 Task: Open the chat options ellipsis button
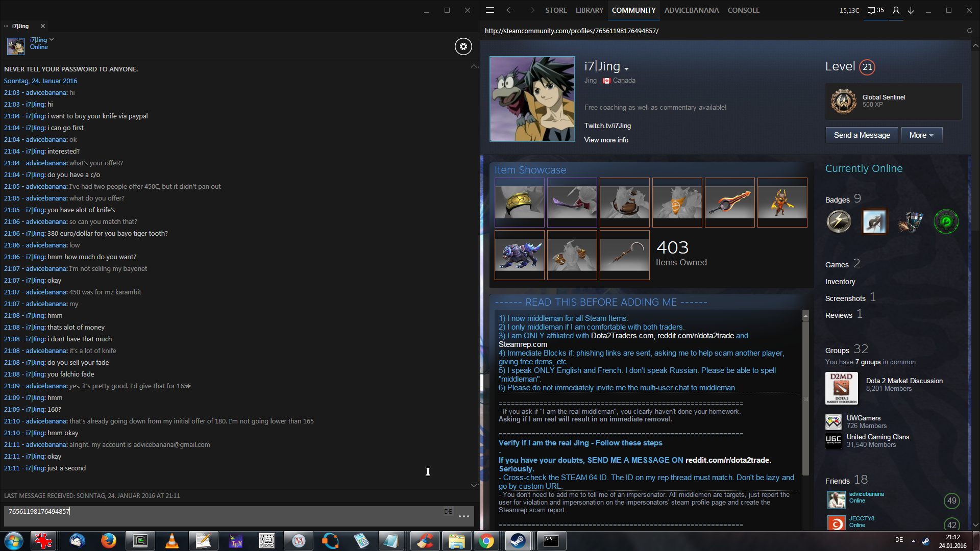[463, 516]
